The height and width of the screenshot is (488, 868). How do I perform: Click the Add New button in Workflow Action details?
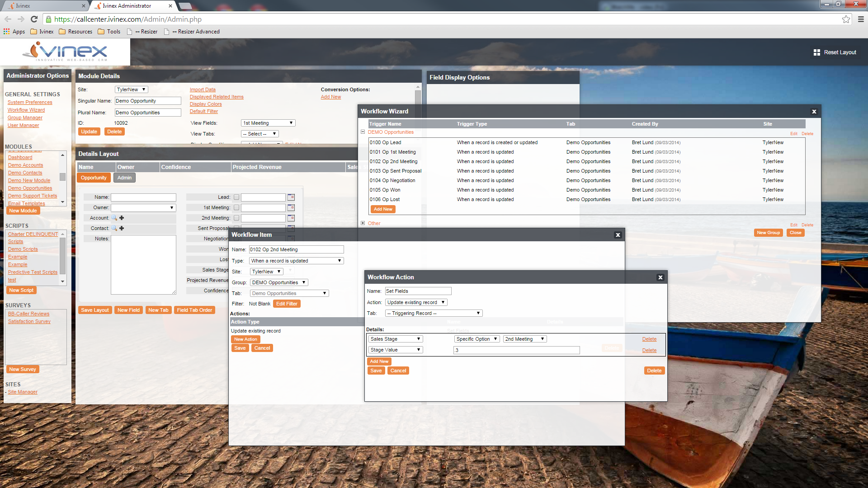[x=379, y=361]
